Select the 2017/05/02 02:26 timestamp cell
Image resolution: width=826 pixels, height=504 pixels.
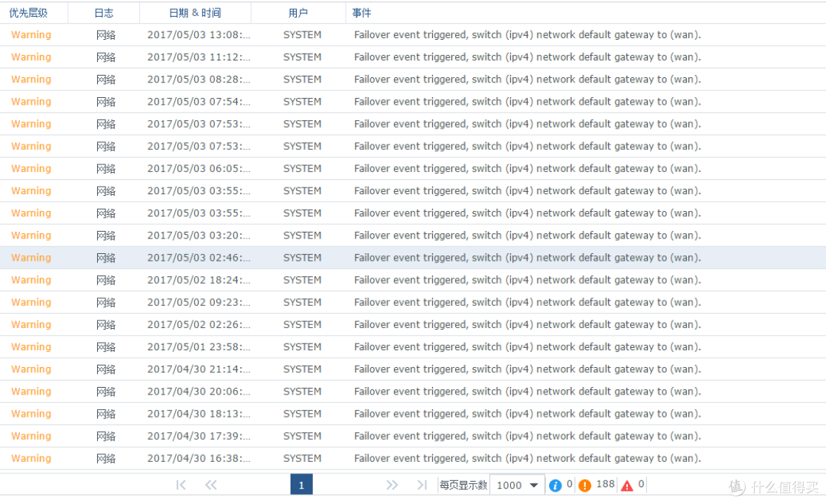click(199, 324)
